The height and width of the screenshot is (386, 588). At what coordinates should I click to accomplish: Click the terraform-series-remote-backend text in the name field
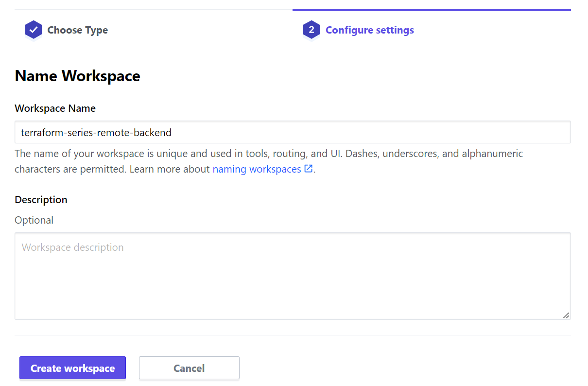coord(96,132)
